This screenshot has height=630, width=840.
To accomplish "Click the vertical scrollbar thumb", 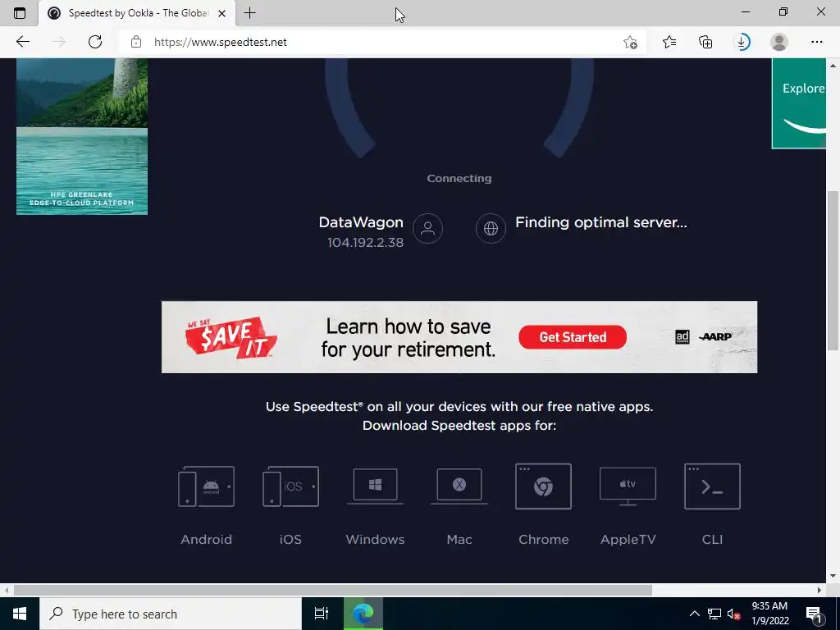I will pyautogui.click(x=833, y=271).
